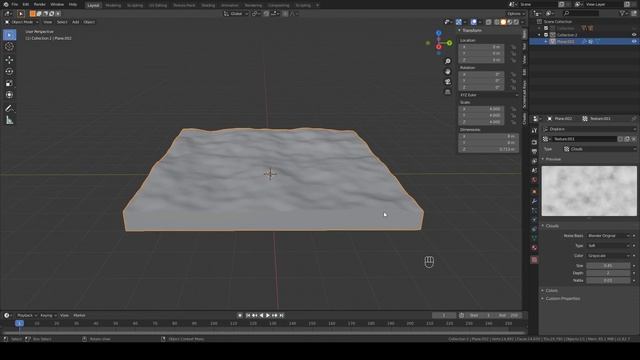Open the Color Grayscale dropdown
This screenshot has height=360, width=640.
(608, 256)
